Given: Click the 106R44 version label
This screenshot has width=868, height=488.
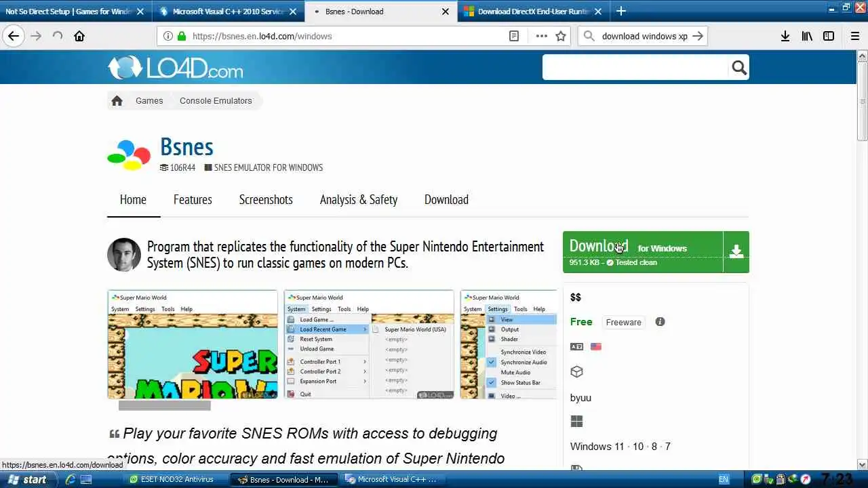Looking at the screenshot, I should pyautogui.click(x=182, y=167).
